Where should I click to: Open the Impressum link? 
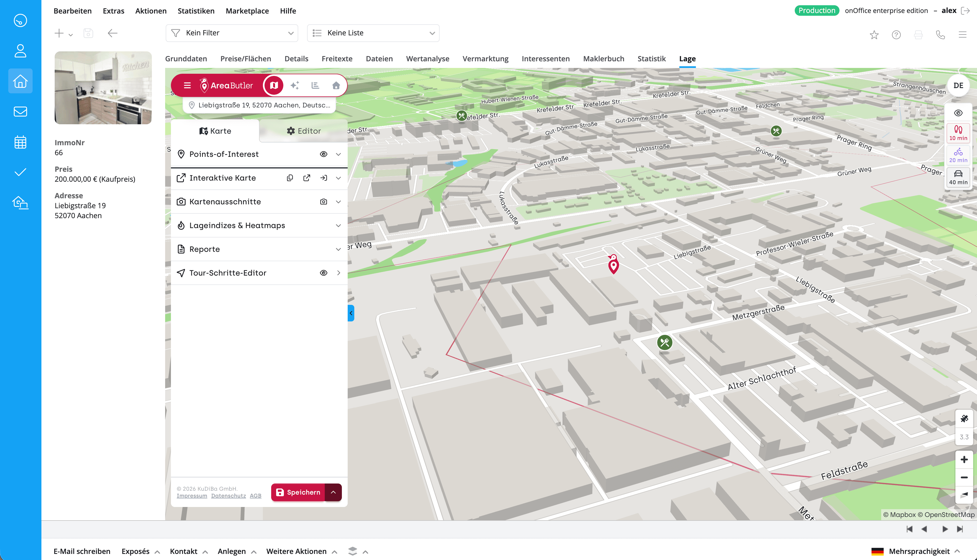(192, 496)
